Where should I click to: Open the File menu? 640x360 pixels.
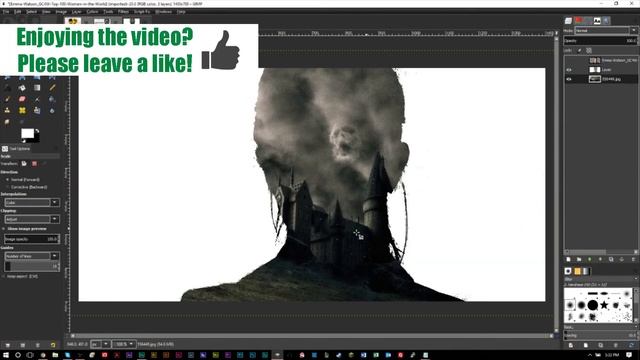(6, 12)
